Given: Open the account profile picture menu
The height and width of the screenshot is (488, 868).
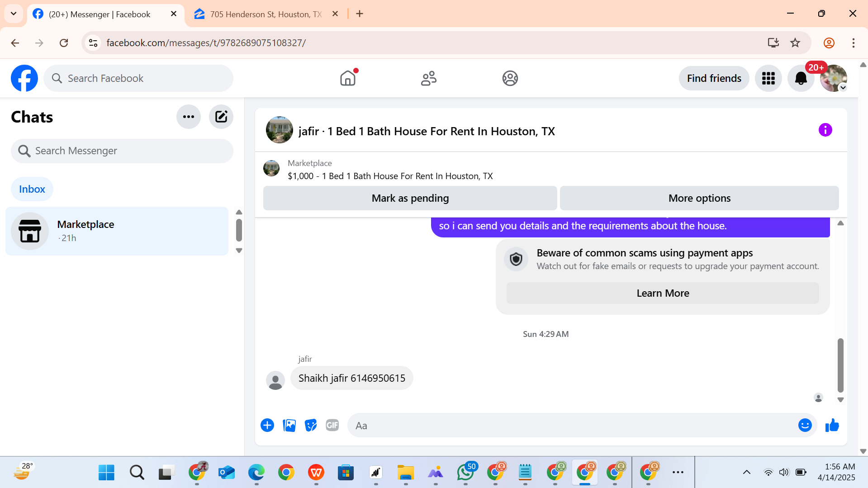Looking at the screenshot, I should point(833,78).
